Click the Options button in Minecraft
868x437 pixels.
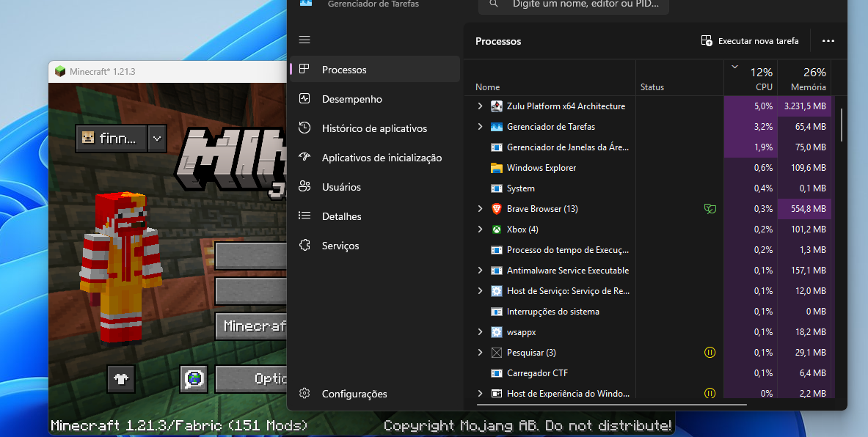point(251,379)
